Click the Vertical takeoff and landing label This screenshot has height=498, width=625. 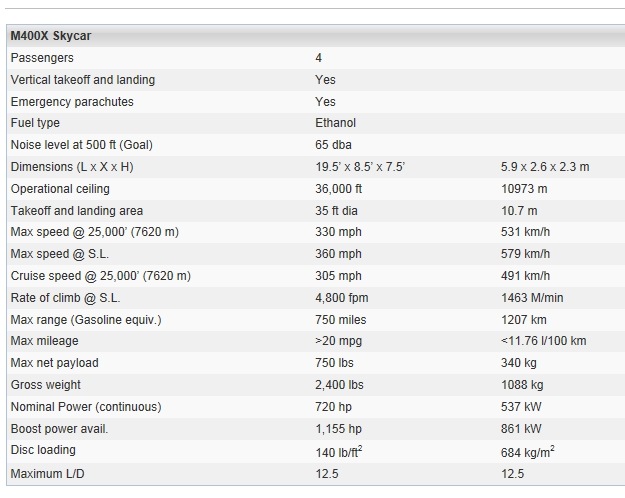83,80
